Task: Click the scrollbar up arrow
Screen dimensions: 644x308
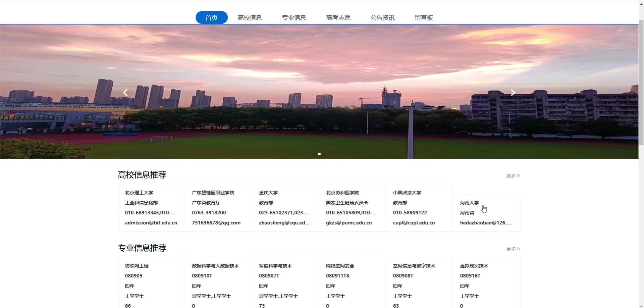Action: [x=641, y=3]
